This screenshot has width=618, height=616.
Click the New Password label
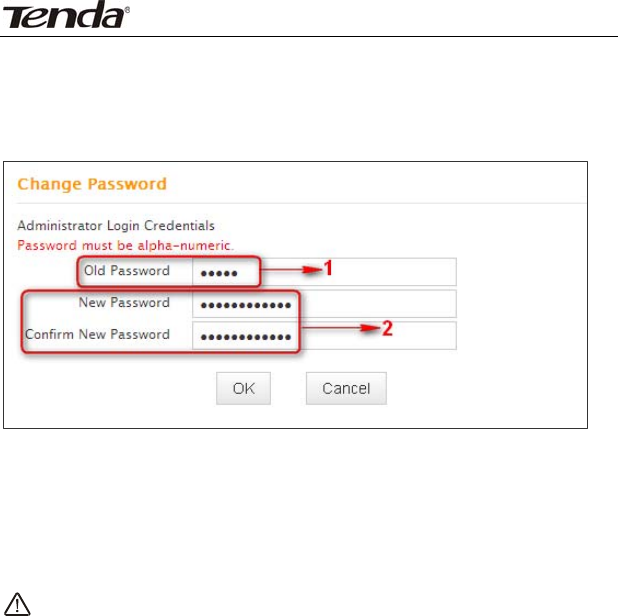coord(124,302)
